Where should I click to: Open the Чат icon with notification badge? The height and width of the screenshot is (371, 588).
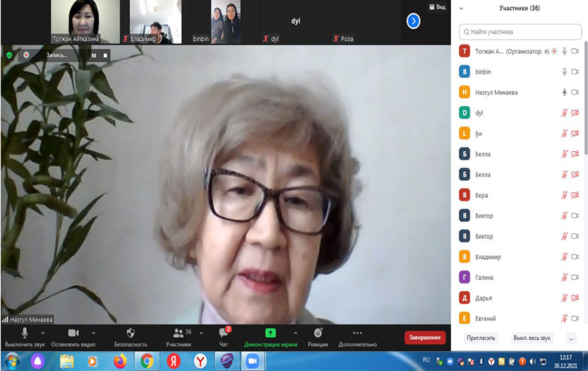(x=223, y=333)
